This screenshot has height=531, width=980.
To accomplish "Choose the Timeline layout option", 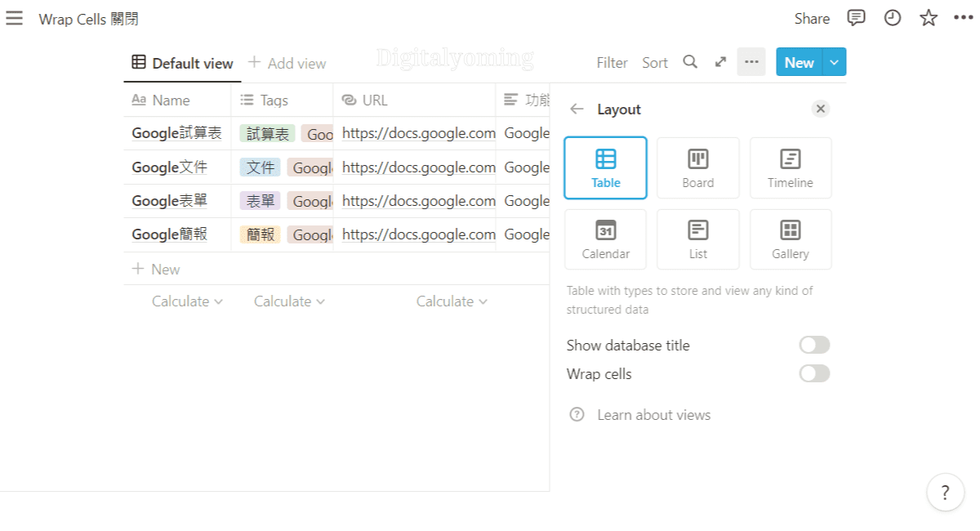I will (x=790, y=168).
